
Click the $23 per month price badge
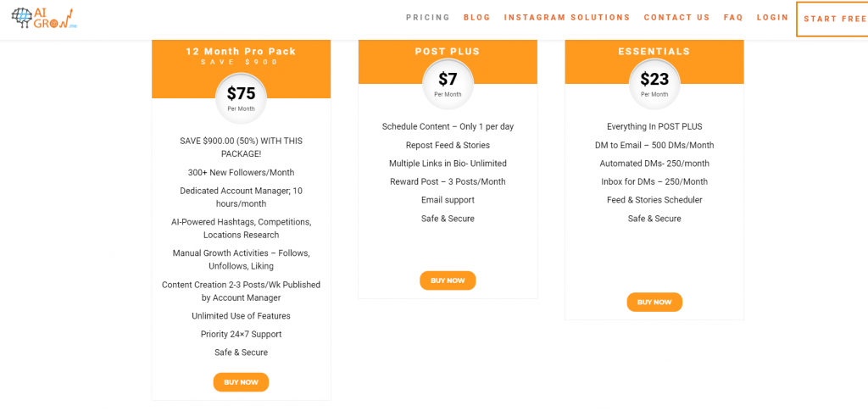coord(654,84)
